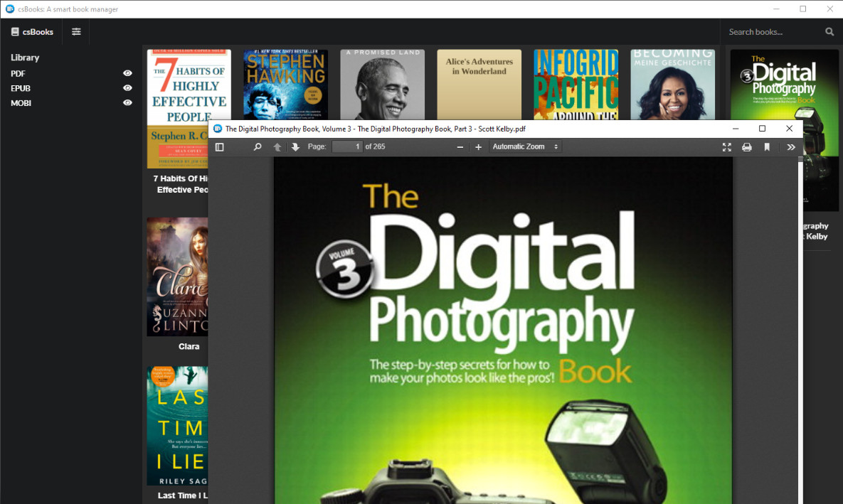Image resolution: width=843 pixels, height=504 pixels.
Task: Toggle visibility of PDF books
Action: (127, 73)
